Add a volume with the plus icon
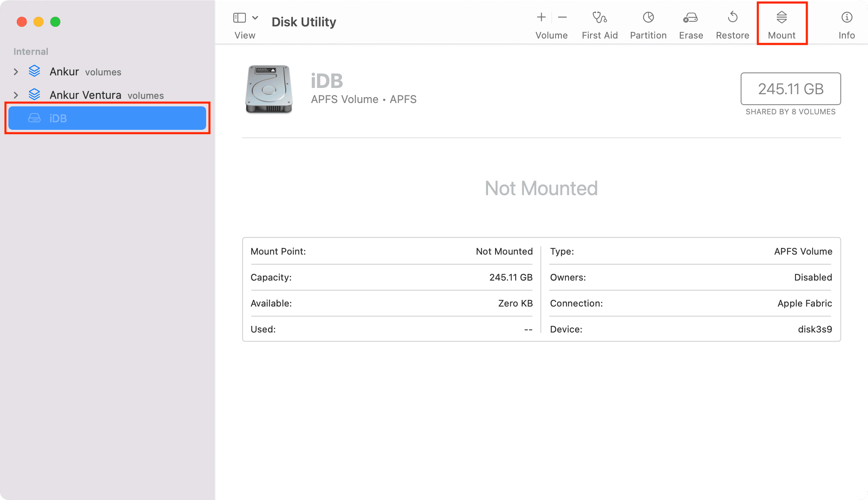 541,17
